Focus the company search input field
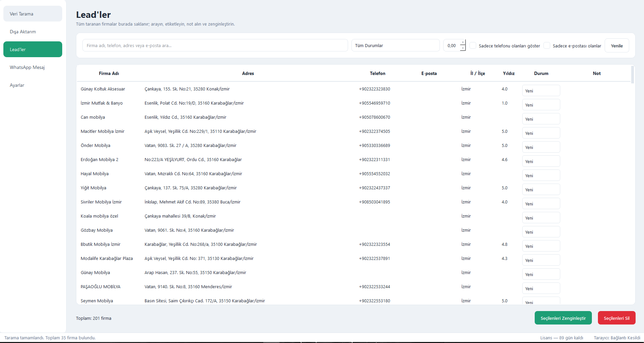 (215, 45)
